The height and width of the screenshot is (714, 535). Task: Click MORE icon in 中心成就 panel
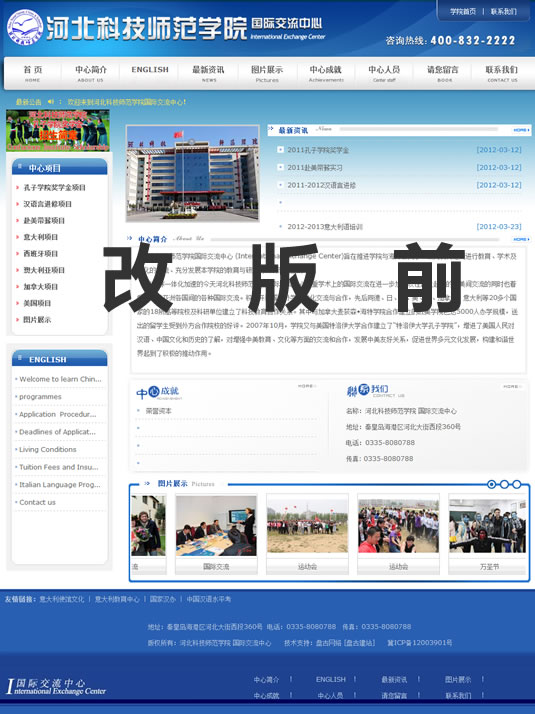click(306, 386)
